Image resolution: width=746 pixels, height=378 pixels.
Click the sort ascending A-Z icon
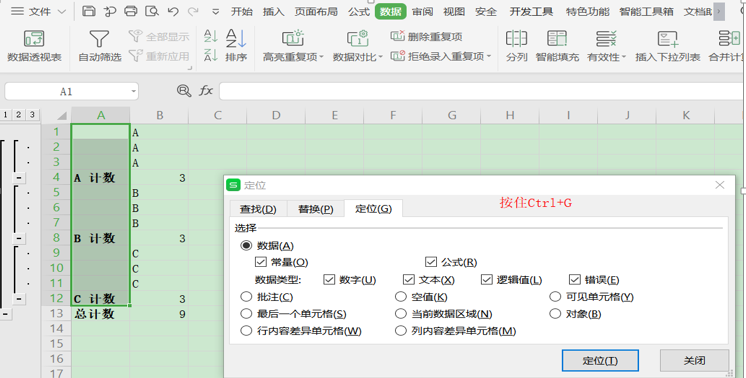(210, 36)
